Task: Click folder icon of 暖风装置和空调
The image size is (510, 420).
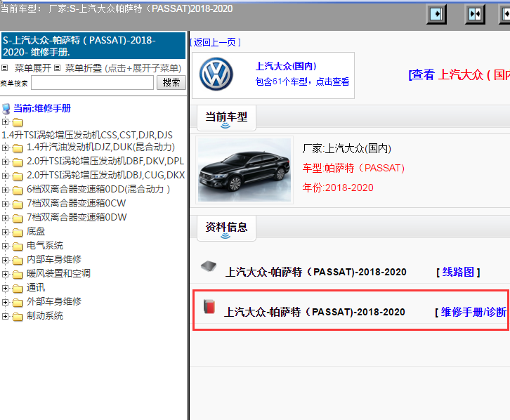Action: [x=18, y=275]
